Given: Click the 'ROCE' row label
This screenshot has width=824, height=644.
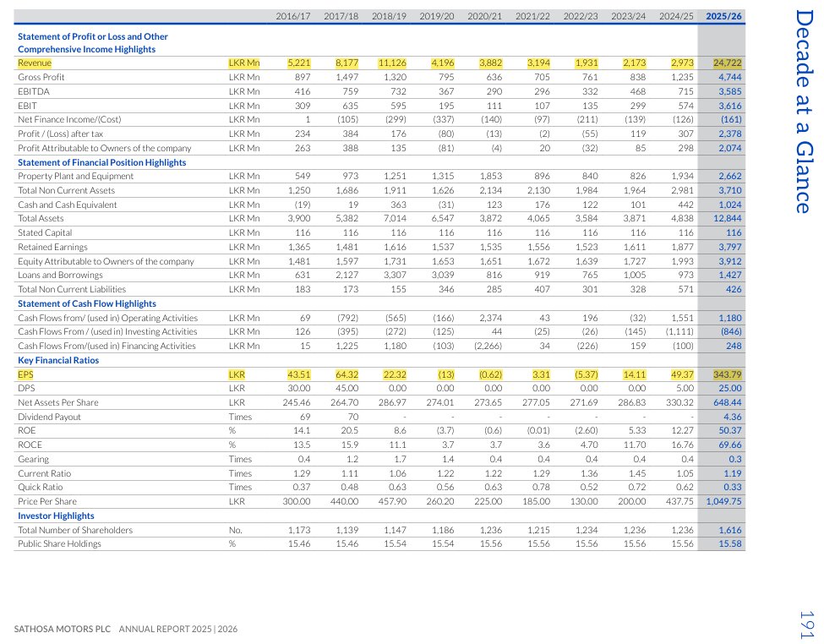Looking at the screenshot, I should 30,445.
